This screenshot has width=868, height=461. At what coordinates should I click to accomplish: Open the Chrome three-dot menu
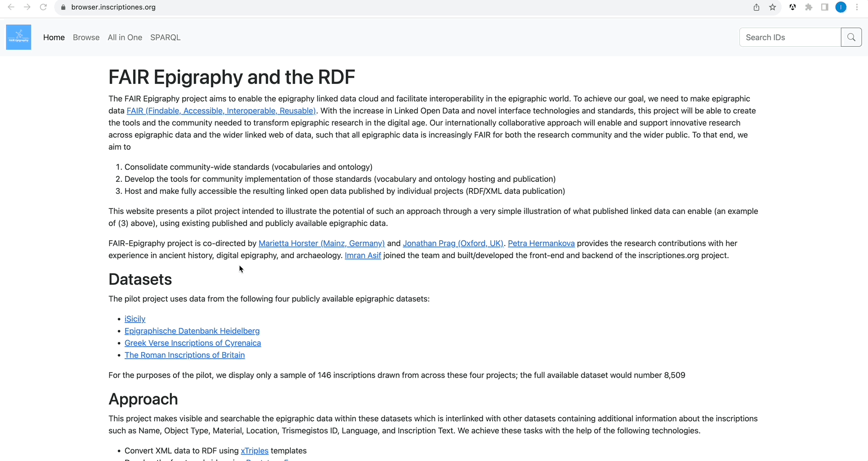tap(857, 7)
